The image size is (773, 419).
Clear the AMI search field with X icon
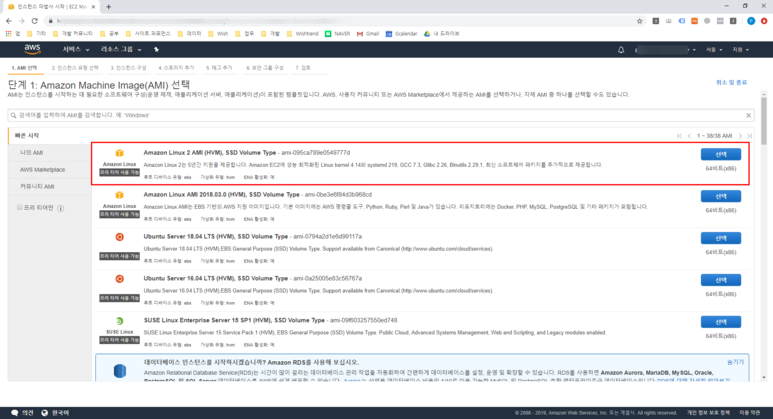coord(748,115)
